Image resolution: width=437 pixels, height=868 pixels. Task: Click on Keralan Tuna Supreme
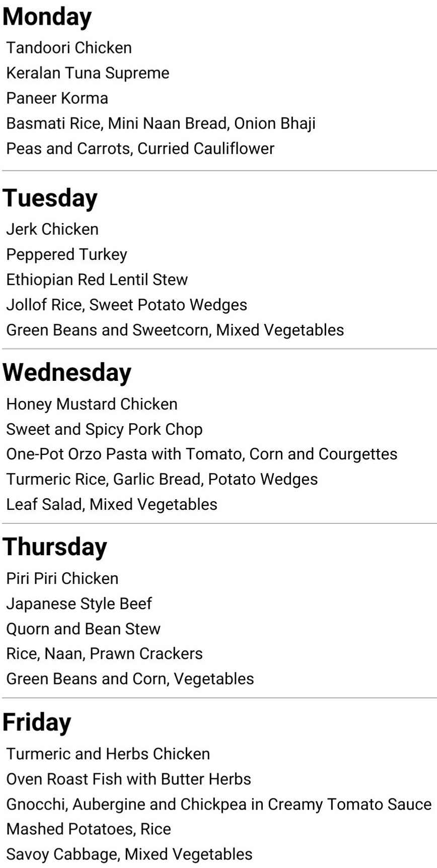88,73
